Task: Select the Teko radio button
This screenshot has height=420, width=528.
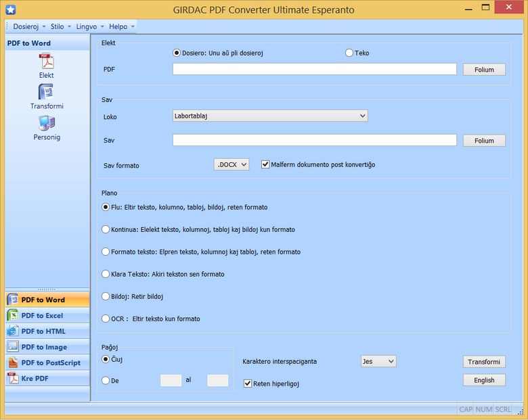Action: coord(349,53)
